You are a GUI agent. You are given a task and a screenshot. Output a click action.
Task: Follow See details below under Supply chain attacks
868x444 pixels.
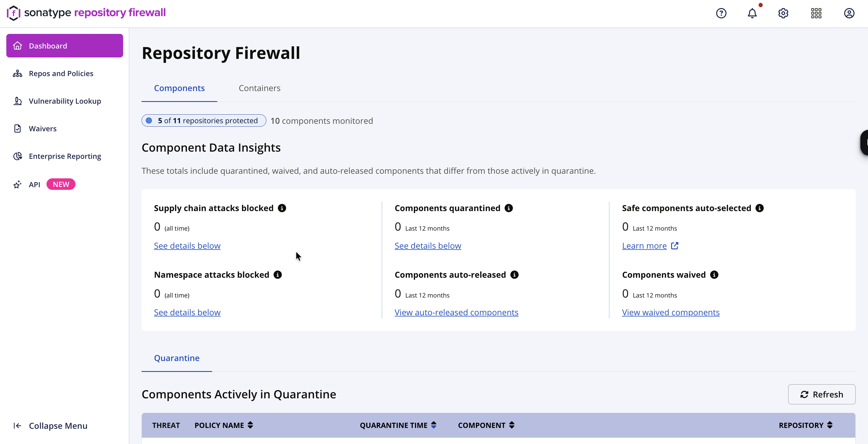pos(187,246)
